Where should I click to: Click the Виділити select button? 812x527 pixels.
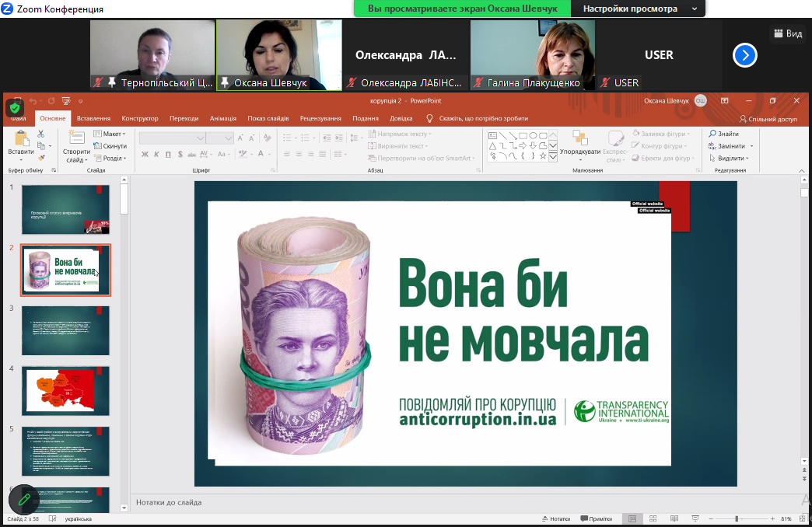coord(729,158)
